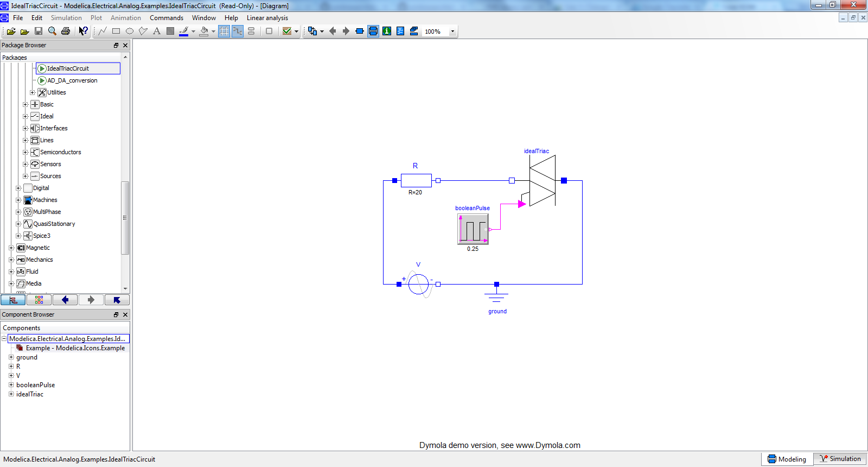Switch to the Simulation tab
The image size is (868, 467).
840,459
